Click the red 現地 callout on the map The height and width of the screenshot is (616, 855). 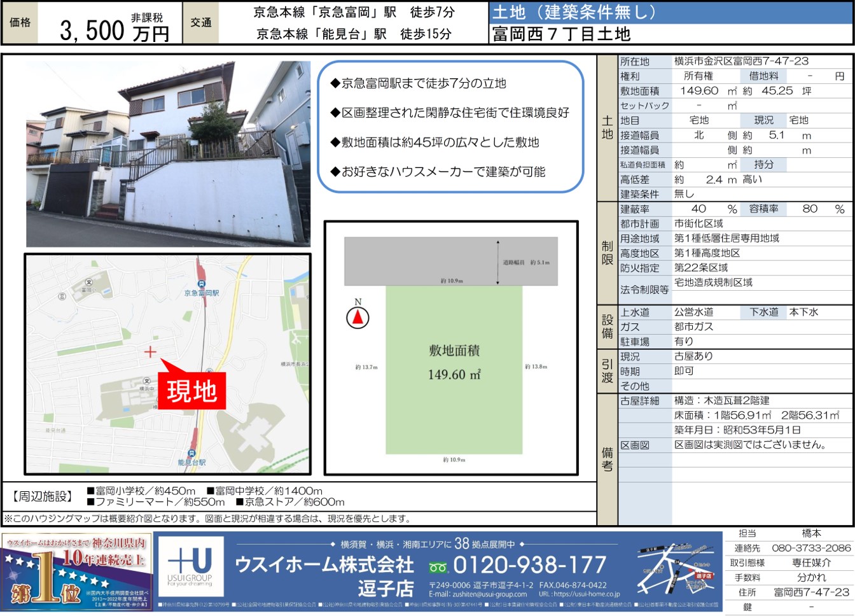pos(191,391)
